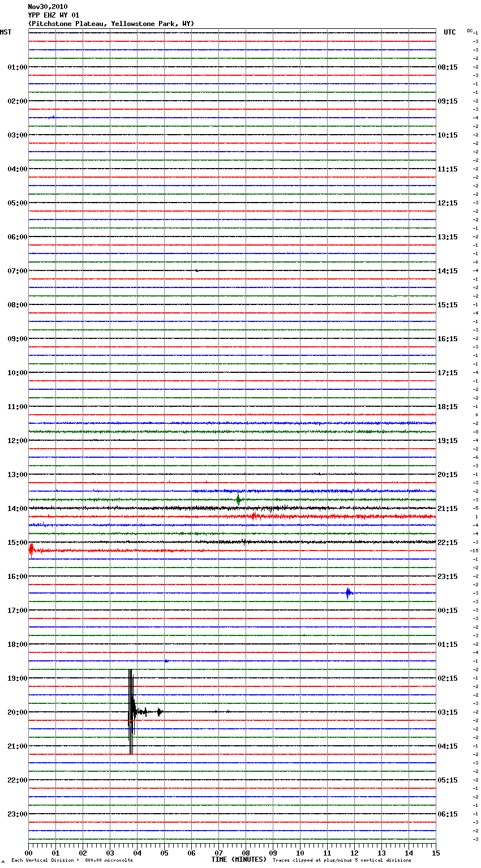Image resolution: width=481 pixels, height=868 pixels.
Task: Select the 14:00 MST time label
Action: point(17,509)
